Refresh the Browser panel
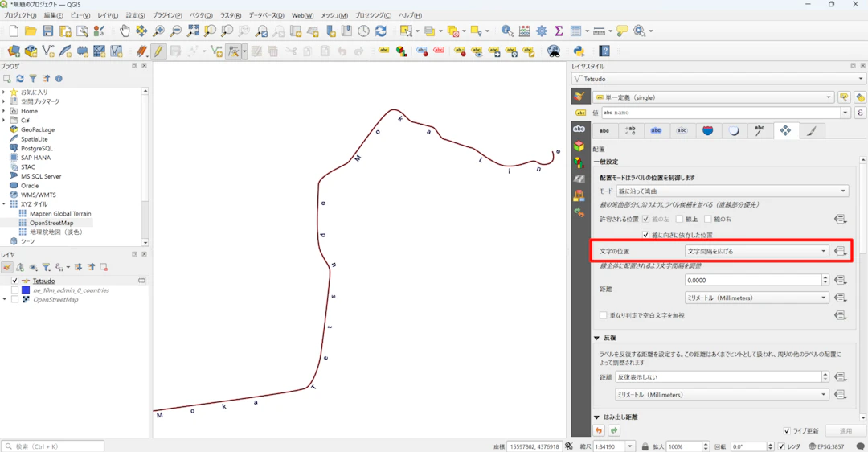The image size is (868, 452). coord(20,79)
